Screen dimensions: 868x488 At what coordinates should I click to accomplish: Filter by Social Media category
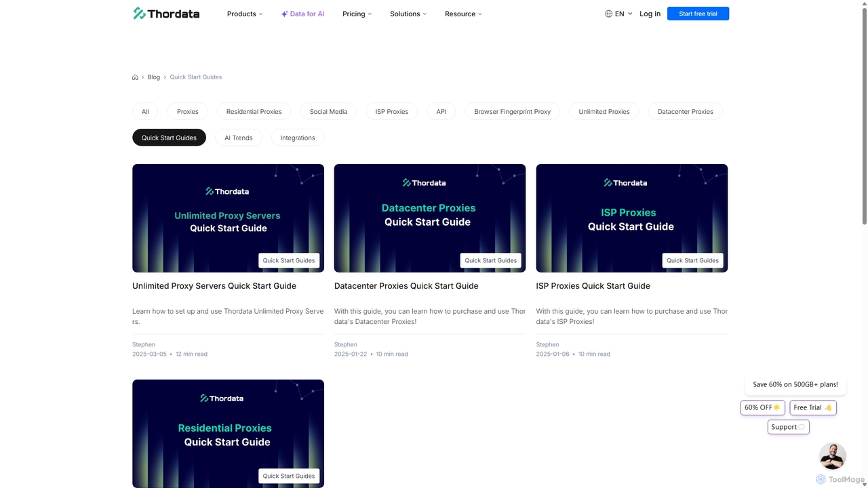328,111
